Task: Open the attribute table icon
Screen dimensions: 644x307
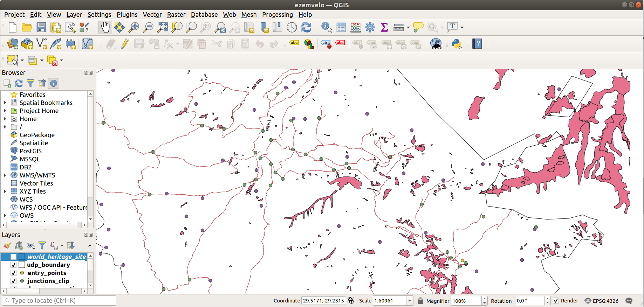Action: (x=341, y=27)
